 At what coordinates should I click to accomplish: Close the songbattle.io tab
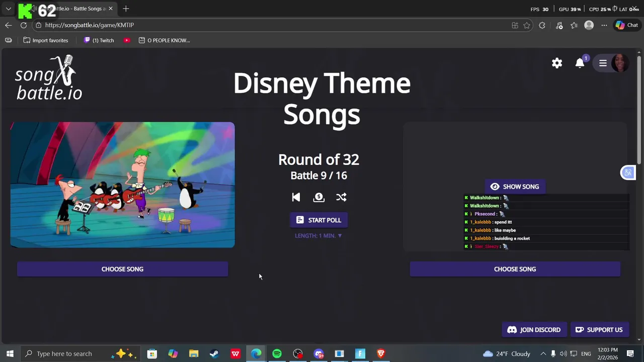coord(111,9)
